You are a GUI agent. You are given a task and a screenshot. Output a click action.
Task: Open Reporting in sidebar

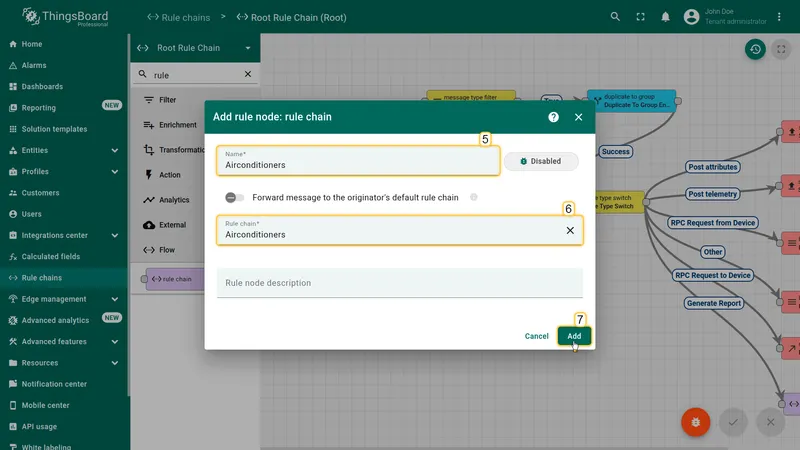(x=64, y=108)
